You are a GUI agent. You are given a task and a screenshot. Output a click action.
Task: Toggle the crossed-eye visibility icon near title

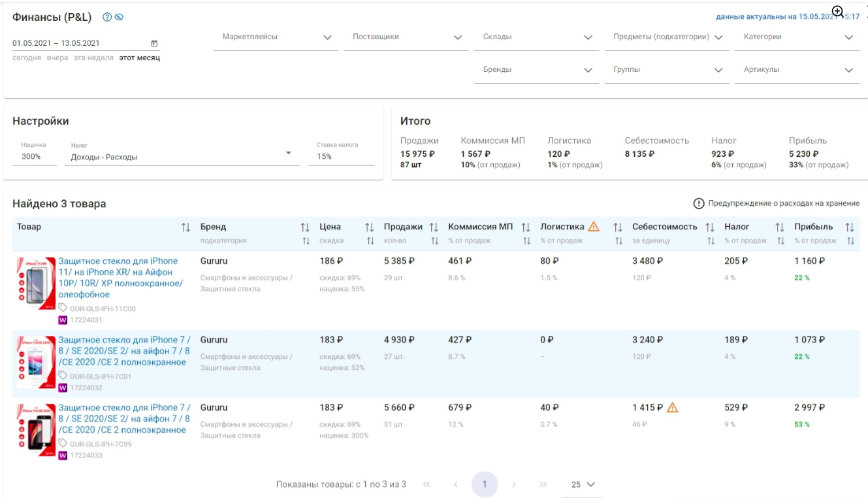[119, 17]
